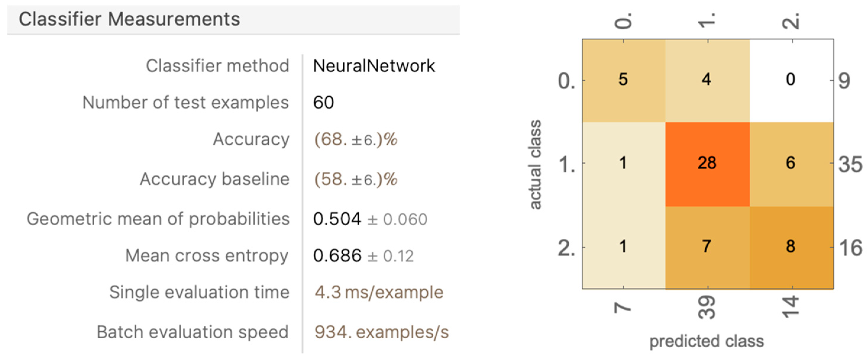Click the confusion matrix cell showing 4
The width and height of the screenshot is (868, 354).
pyautogui.click(x=707, y=80)
